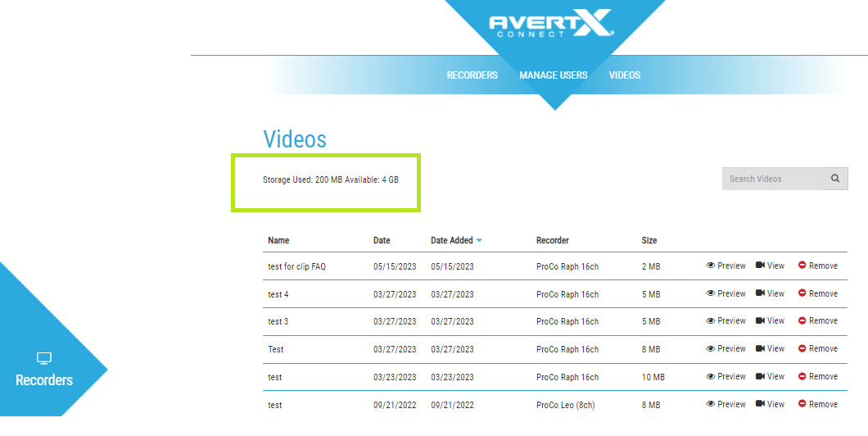Sort by the Date column header
Viewport: 868px width, 436px height.
coord(382,240)
